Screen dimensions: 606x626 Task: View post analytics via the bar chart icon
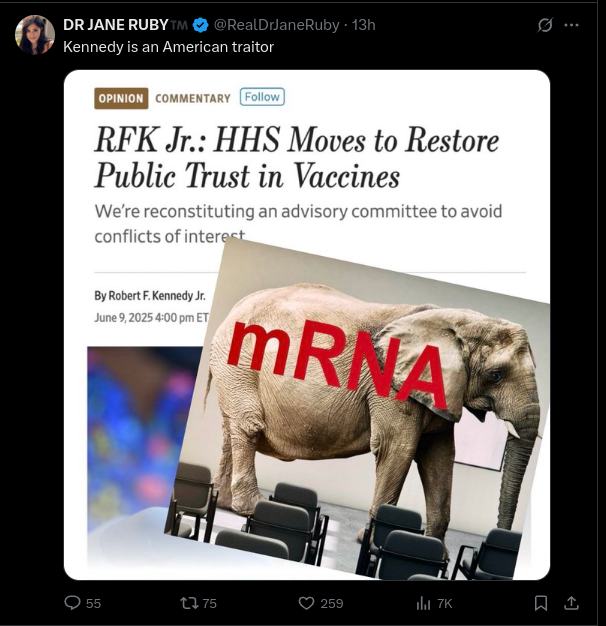click(423, 603)
